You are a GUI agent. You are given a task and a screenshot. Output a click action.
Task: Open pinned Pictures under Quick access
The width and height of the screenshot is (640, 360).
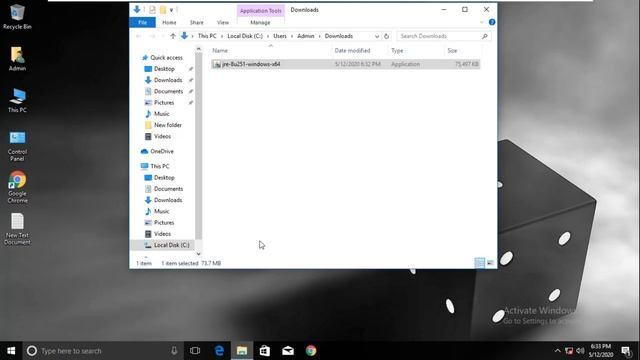click(x=164, y=102)
